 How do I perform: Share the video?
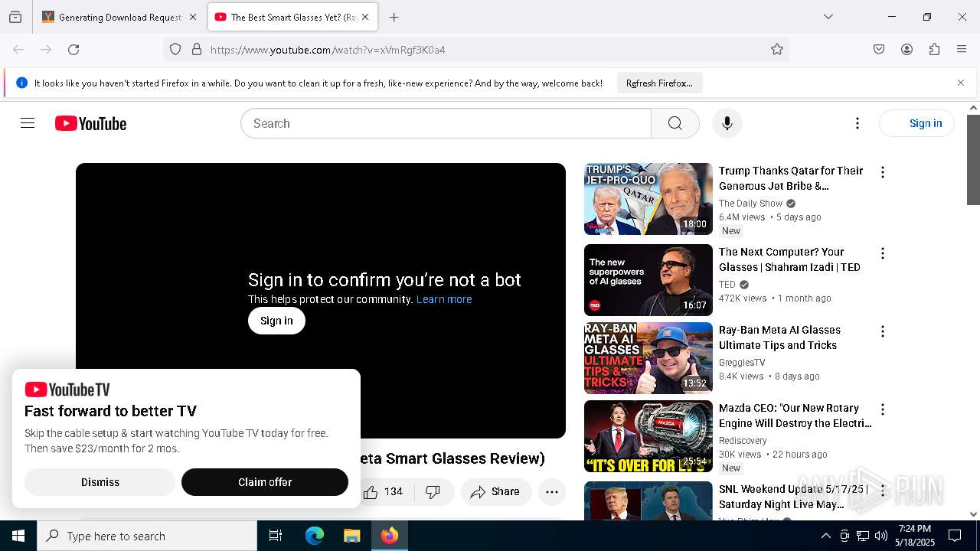pyautogui.click(x=495, y=492)
